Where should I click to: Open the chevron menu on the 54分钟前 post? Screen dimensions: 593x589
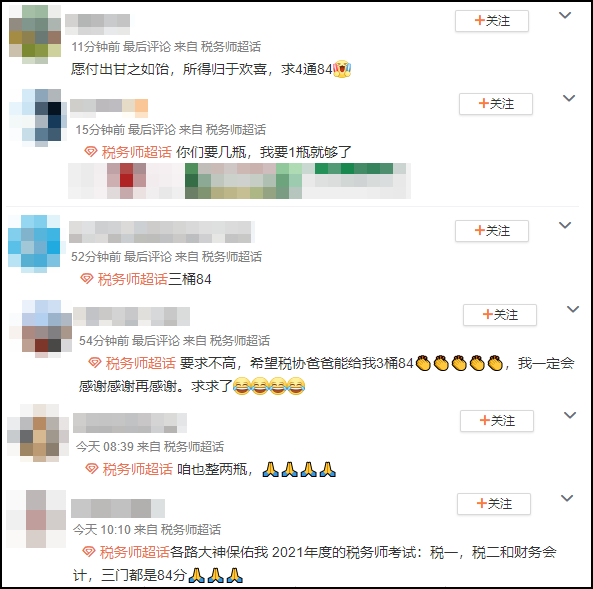(573, 309)
